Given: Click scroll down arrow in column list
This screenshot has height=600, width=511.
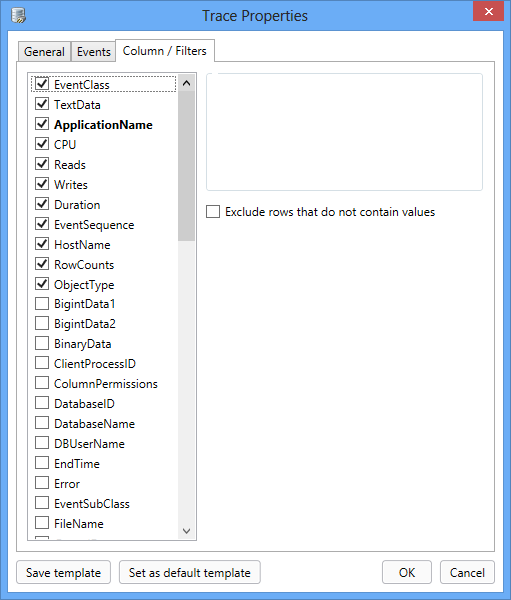Looking at the screenshot, I should [x=186, y=531].
